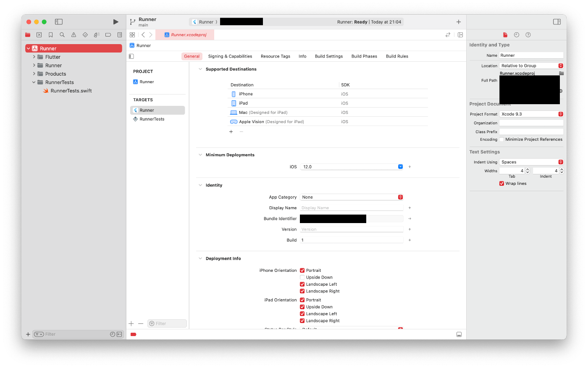This screenshot has height=368, width=588.
Task: Hide the navigator sidebar panel
Action: [59, 22]
